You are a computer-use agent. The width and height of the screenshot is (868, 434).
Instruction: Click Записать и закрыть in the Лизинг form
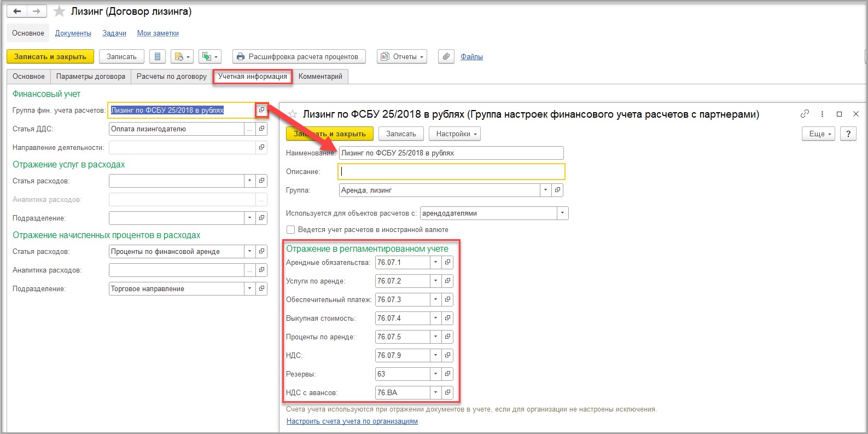click(x=50, y=56)
